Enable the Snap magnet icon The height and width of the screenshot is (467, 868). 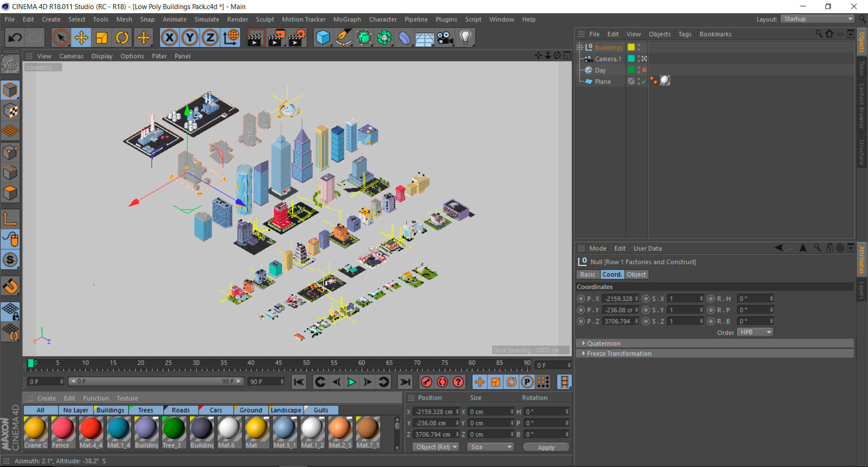point(10,286)
